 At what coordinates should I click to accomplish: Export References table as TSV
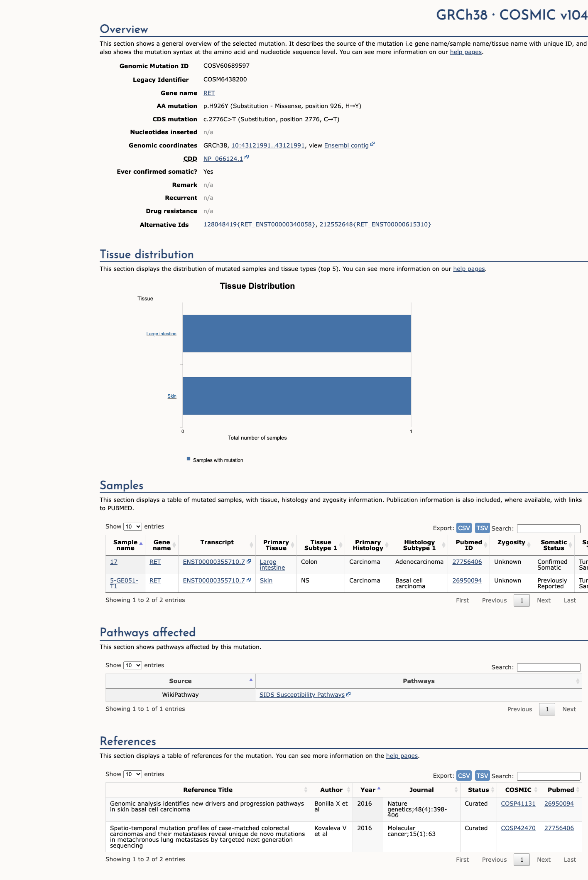482,775
